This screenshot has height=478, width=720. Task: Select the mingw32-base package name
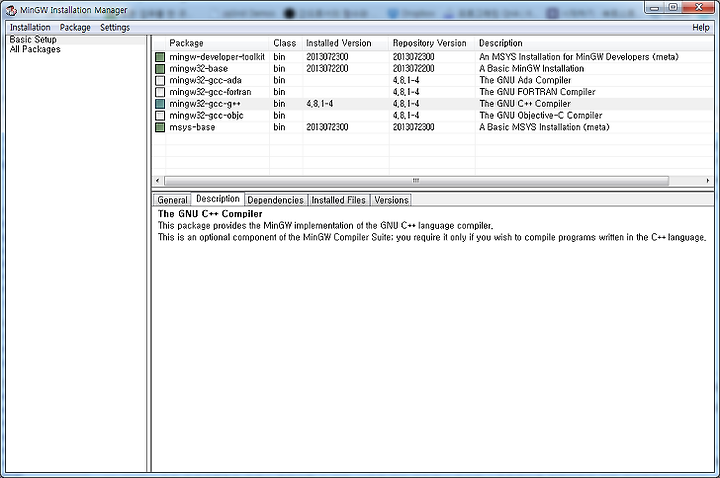click(198, 69)
